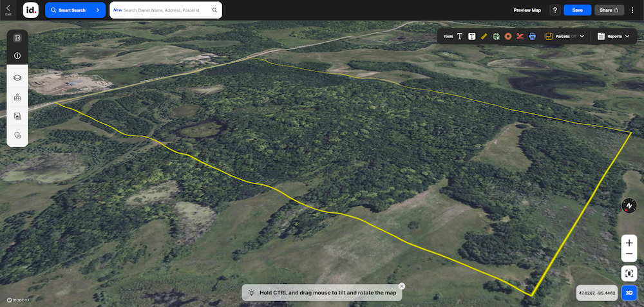644x307 pixels.
Task: Toggle the 3D map view button
Action: pos(629,293)
